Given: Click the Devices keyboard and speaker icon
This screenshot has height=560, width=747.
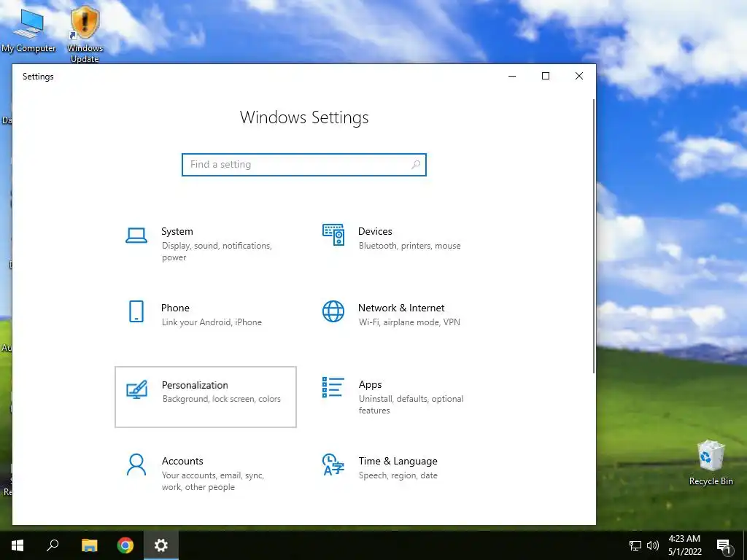Looking at the screenshot, I should pos(333,235).
